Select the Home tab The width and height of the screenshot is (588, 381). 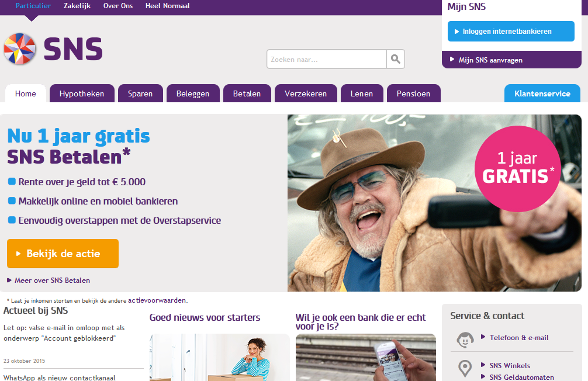(x=26, y=93)
